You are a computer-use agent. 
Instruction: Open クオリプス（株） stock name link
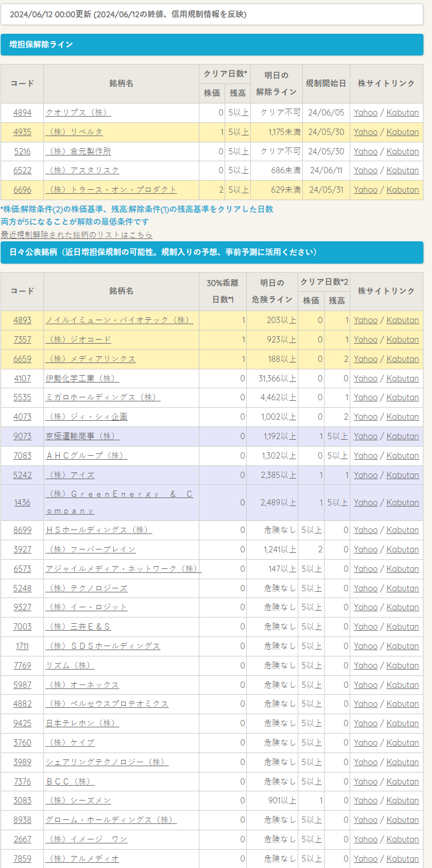[78, 113]
